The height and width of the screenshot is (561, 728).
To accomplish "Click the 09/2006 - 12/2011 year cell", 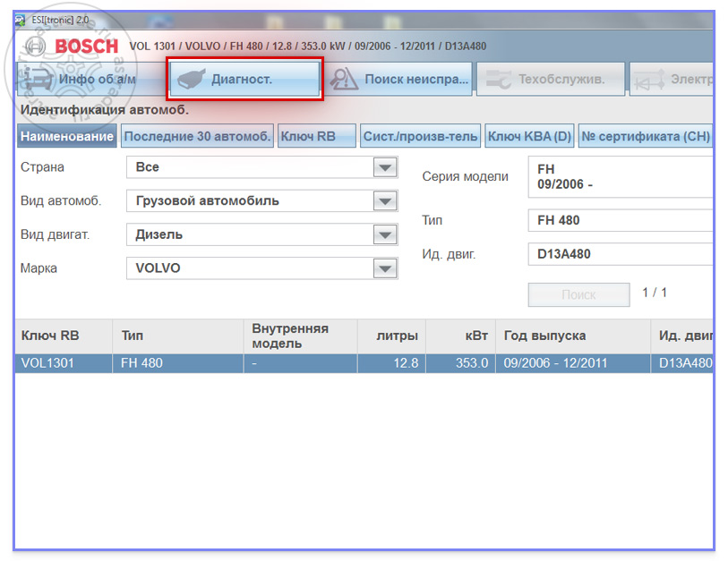I will (x=573, y=363).
